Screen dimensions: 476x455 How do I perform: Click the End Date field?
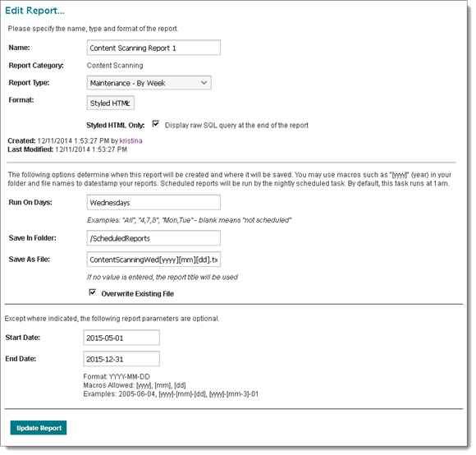click(121, 359)
